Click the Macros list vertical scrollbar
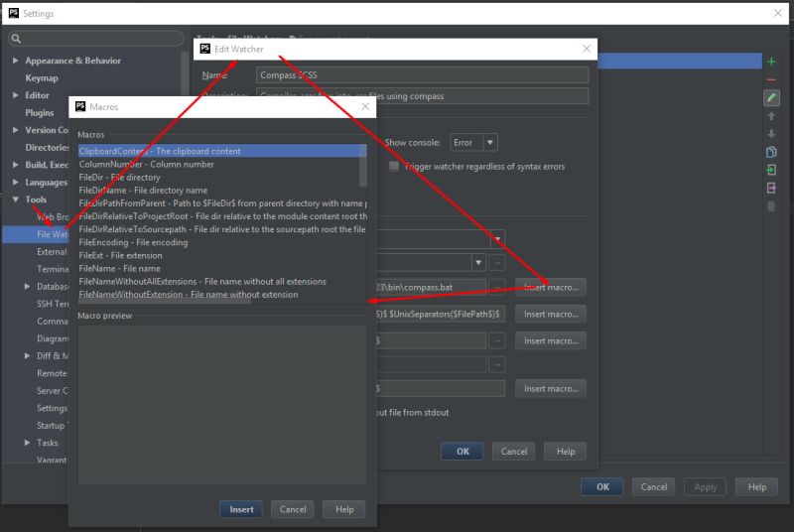The image size is (794, 532). click(x=363, y=166)
